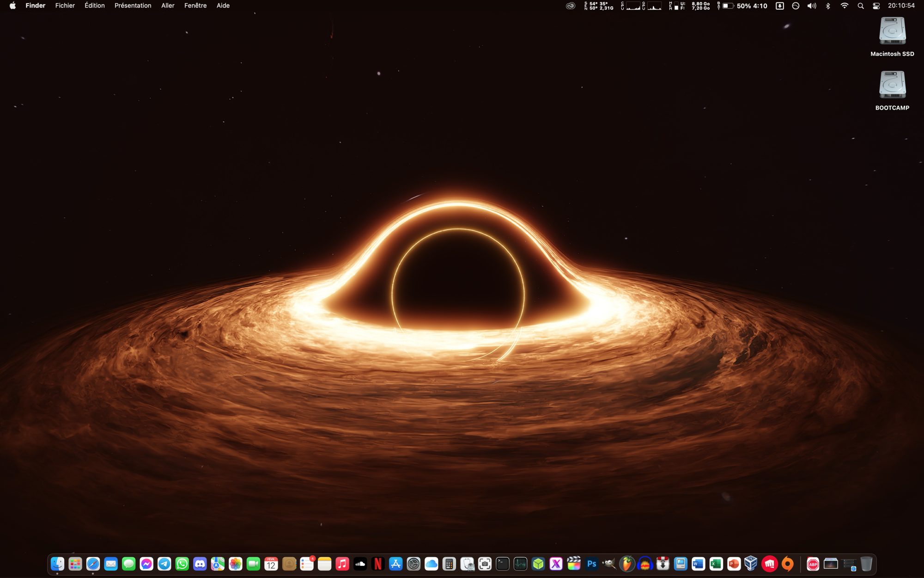Open SoundCloud in the dock
This screenshot has height=578, width=924.
click(360, 564)
